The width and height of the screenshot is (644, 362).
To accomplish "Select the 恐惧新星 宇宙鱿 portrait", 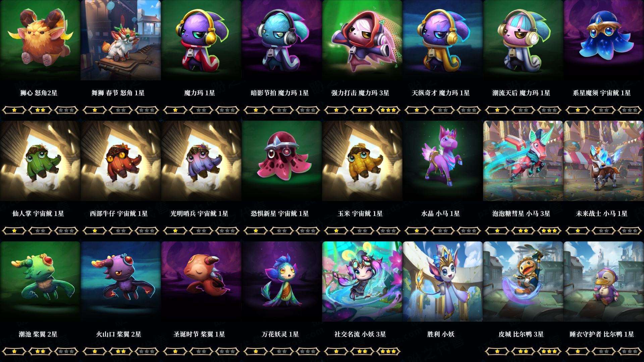I will (282, 161).
